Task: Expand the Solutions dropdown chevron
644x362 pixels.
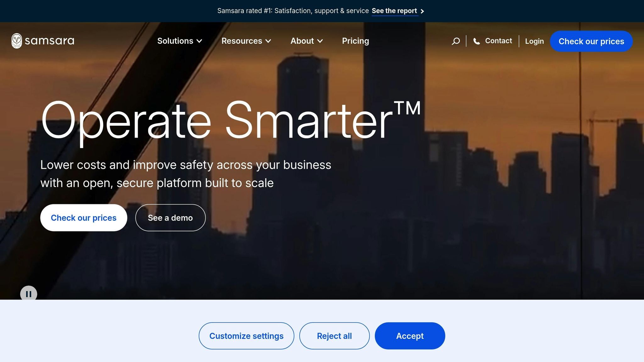Action: pyautogui.click(x=199, y=41)
